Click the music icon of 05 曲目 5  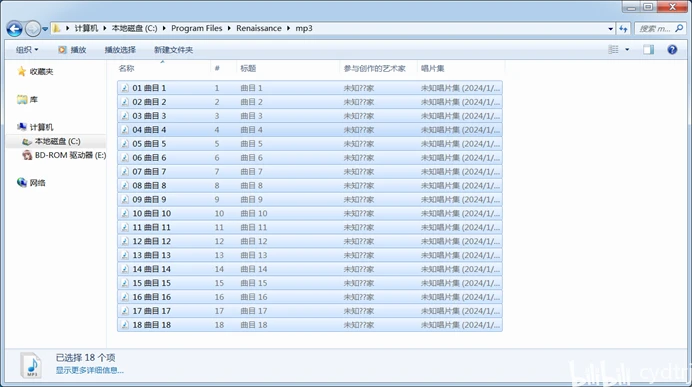click(125, 144)
